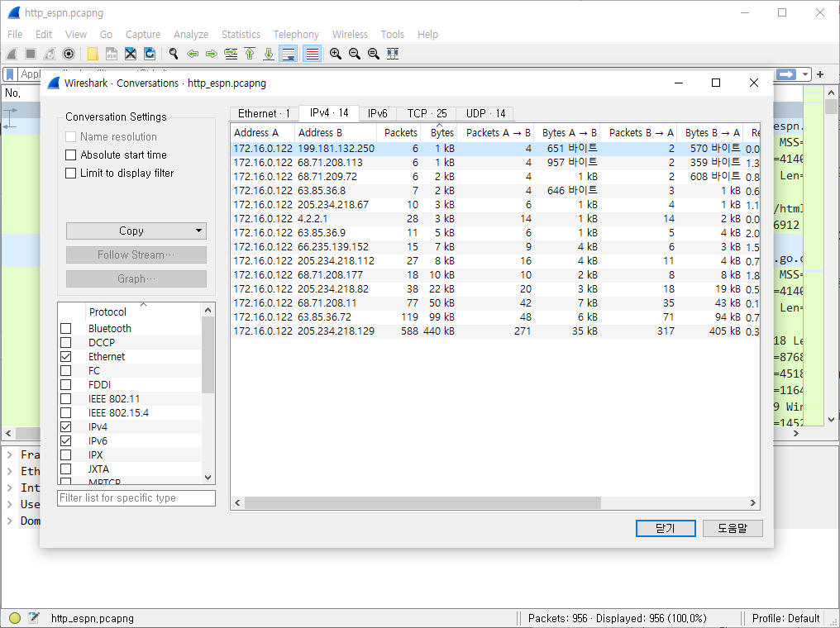This screenshot has height=628, width=840.
Task: Click the find packet magnifier icon
Action: pyautogui.click(x=174, y=54)
